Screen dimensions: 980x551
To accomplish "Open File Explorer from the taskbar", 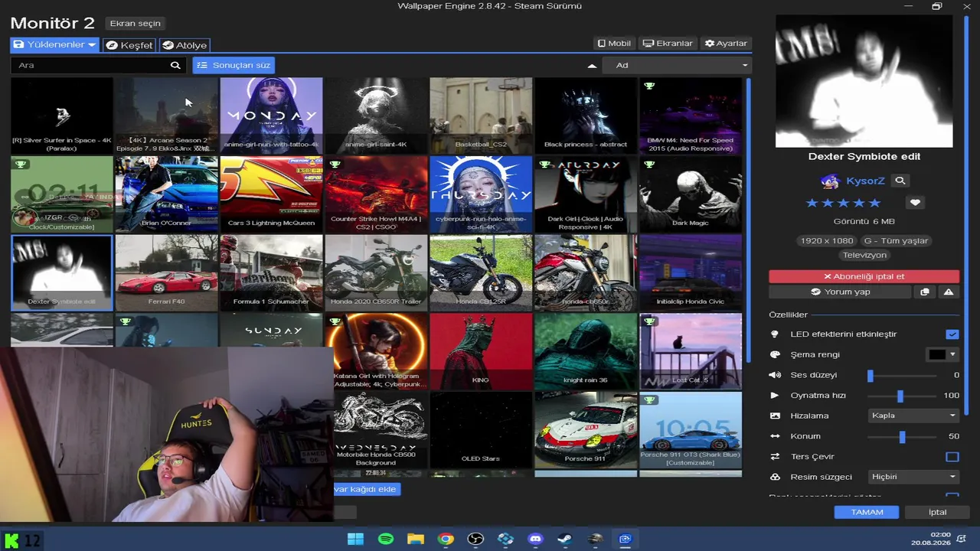I will coord(416,539).
